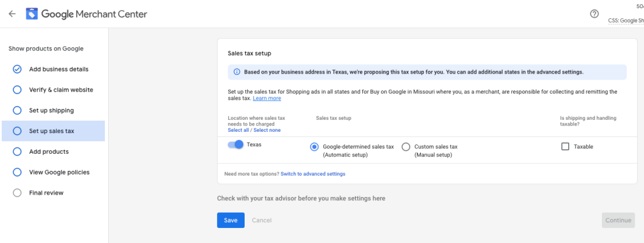The height and width of the screenshot is (243, 644).
Task: Open Set up shipping step
Action: [x=53, y=111]
